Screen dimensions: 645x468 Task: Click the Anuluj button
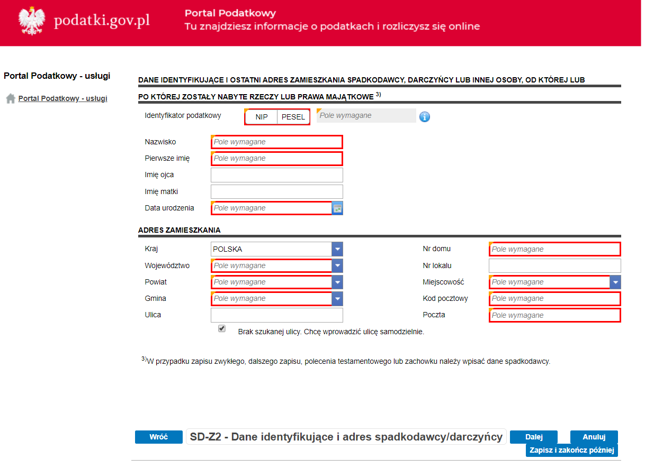click(x=594, y=437)
